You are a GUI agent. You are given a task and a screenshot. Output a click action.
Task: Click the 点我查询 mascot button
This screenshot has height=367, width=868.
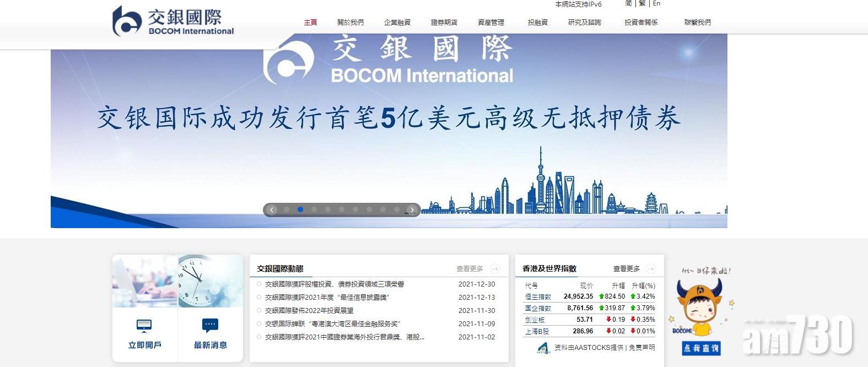701,348
